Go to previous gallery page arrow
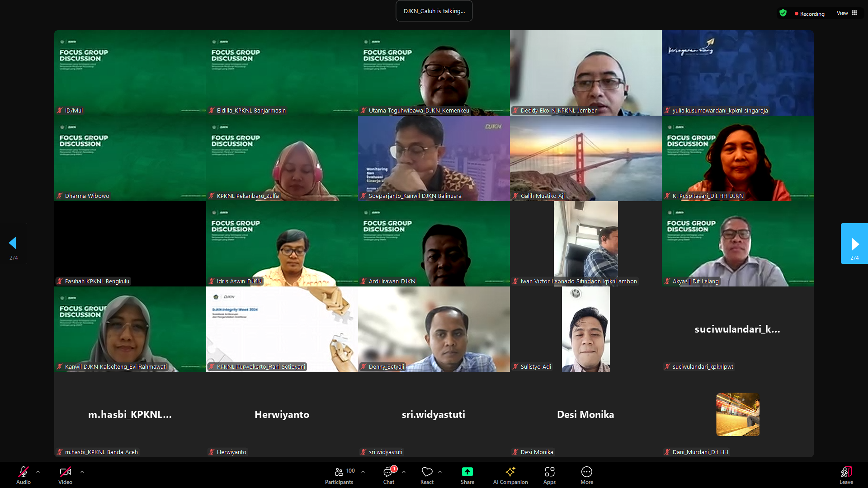The image size is (868, 488). click(13, 243)
